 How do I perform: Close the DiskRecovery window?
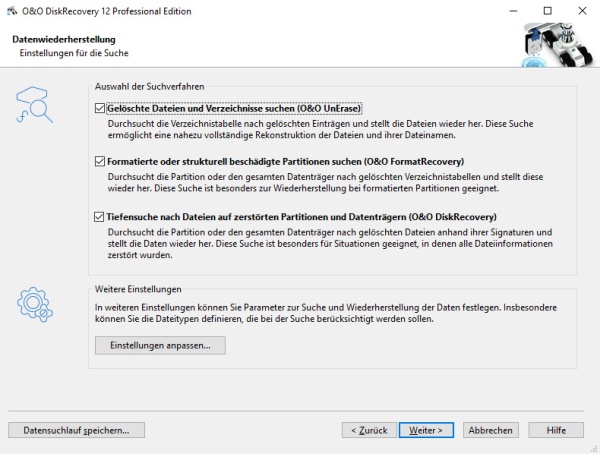coord(582,11)
